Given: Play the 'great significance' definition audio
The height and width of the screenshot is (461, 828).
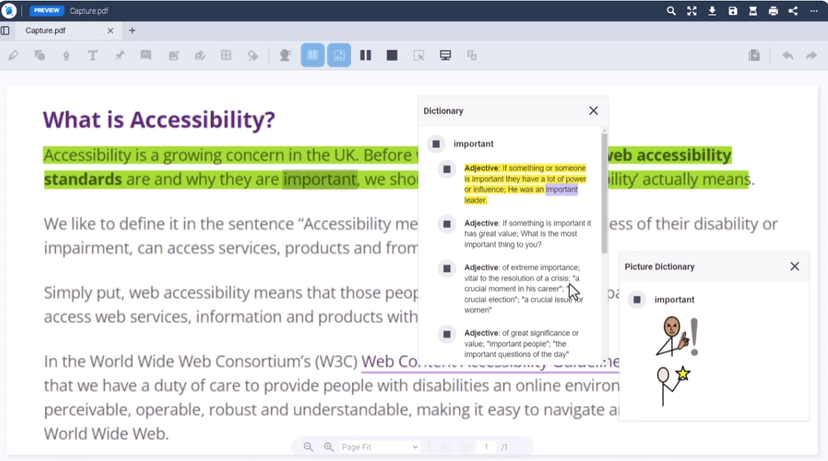Looking at the screenshot, I should pos(447,334).
